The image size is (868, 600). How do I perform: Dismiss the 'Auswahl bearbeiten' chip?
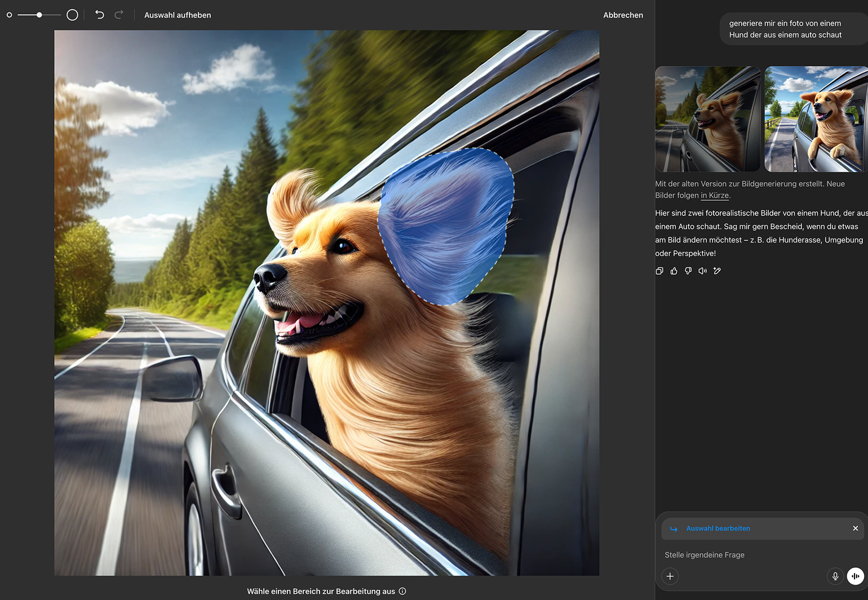(x=855, y=528)
